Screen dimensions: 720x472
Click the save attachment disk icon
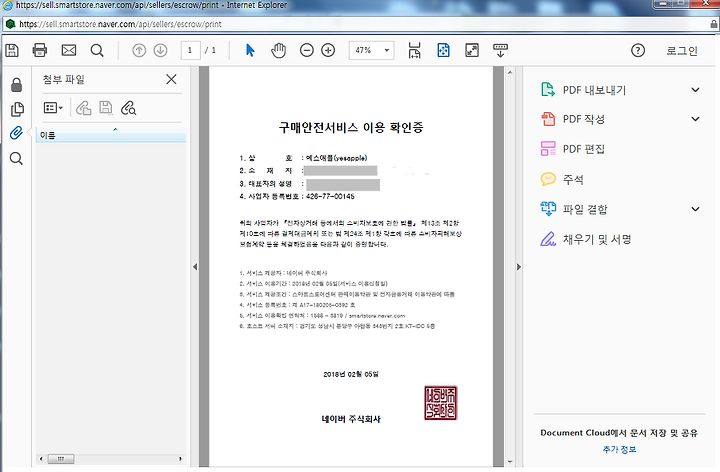[x=106, y=108]
